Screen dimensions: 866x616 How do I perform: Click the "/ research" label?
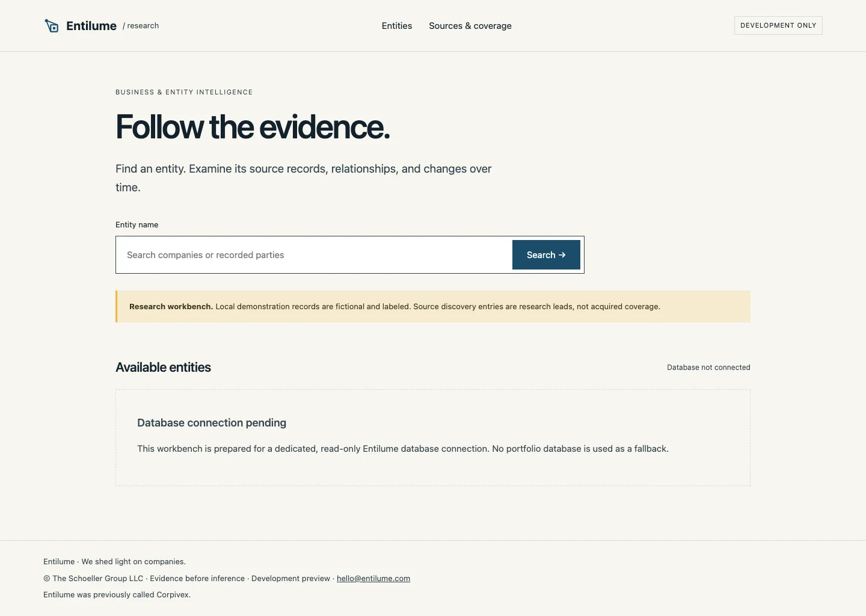(141, 26)
